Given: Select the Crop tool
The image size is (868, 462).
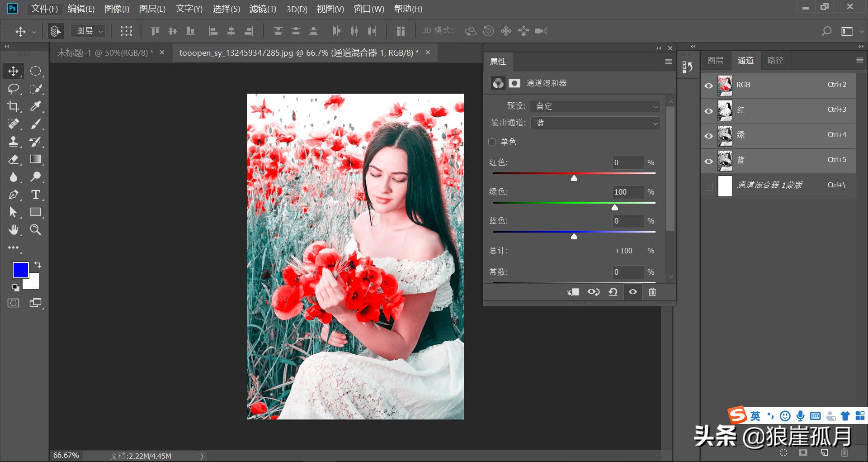Looking at the screenshot, I should pos(13,106).
